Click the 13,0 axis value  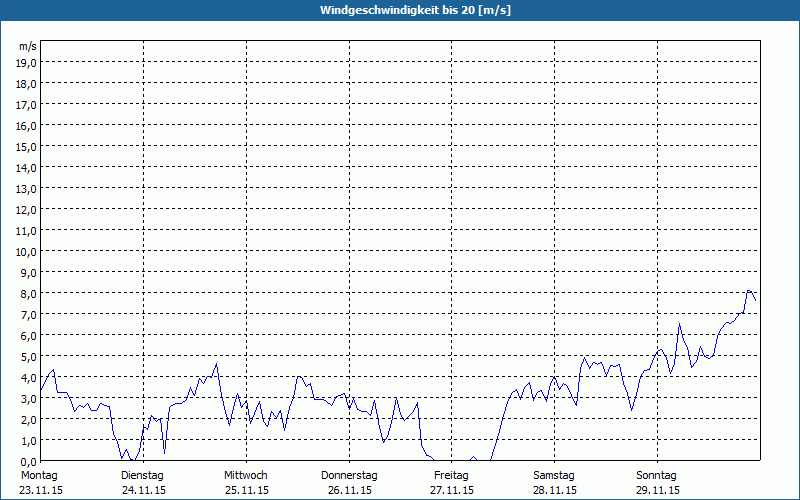point(27,189)
